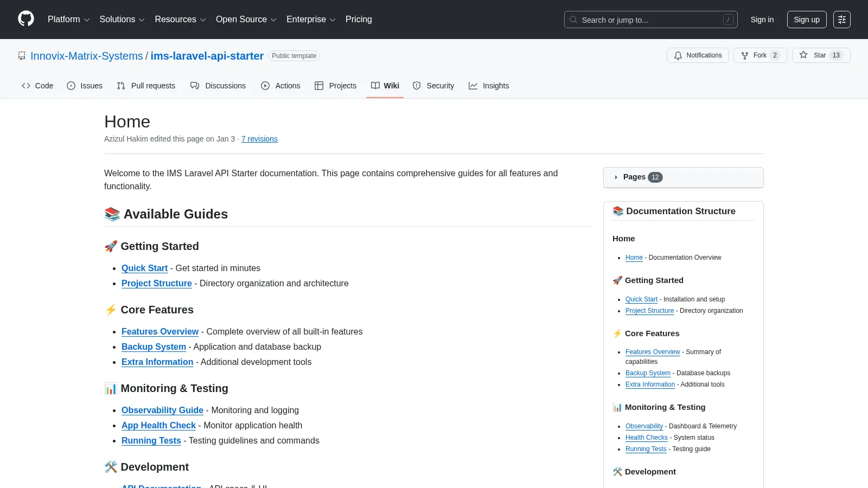Click the Projects table icon

[x=319, y=86]
